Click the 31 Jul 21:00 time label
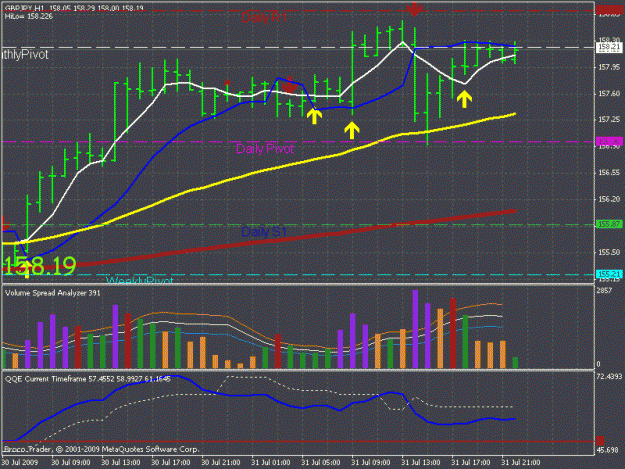625x469 pixels. click(521, 462)
